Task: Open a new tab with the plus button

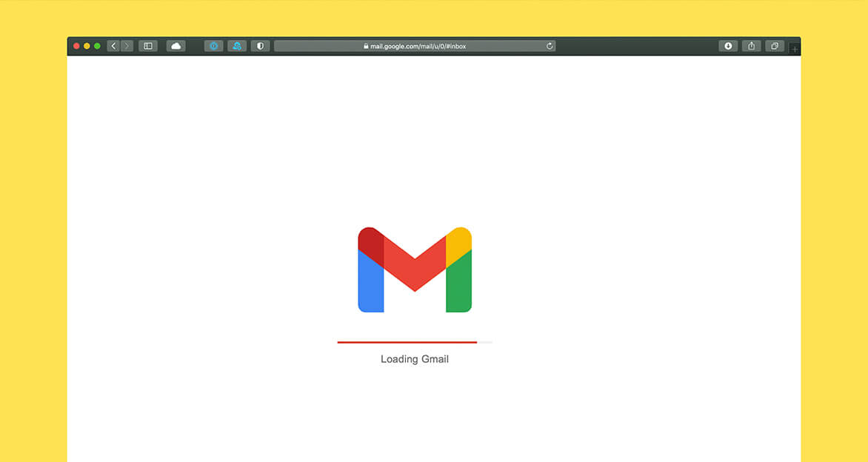Action: coord(795,50)
